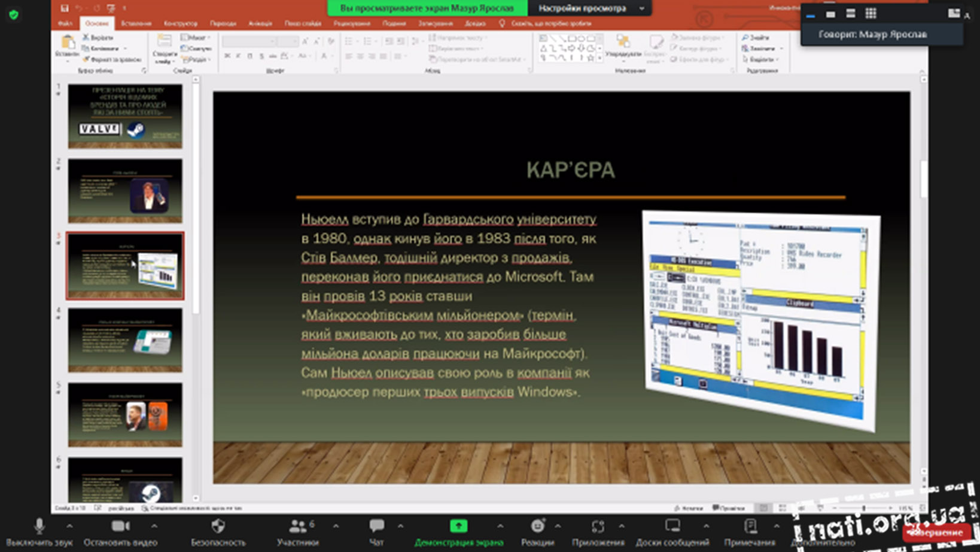Click the Undo arrow in quick access toolbar
The width and height of the screenshot is (980, 552).
[x=79, y=8]
